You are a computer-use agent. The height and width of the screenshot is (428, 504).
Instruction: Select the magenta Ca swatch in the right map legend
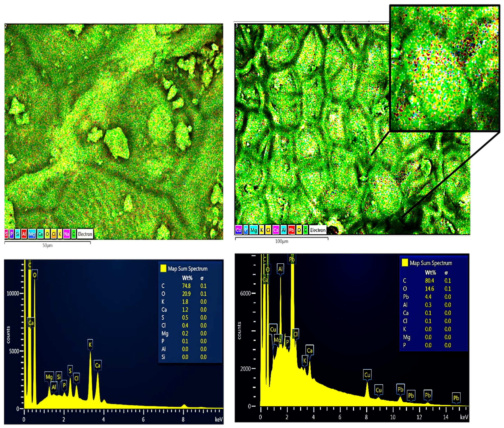[276, 230]
